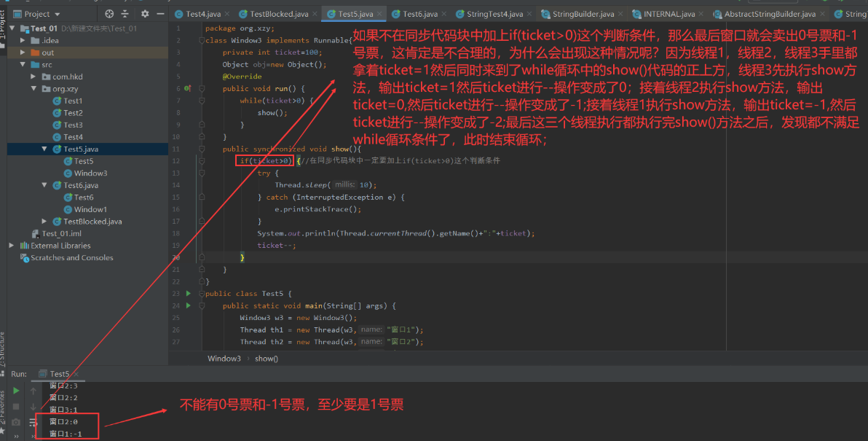Click the console output line 窗口2:0
868x441 pixels.
pos(63,421)
